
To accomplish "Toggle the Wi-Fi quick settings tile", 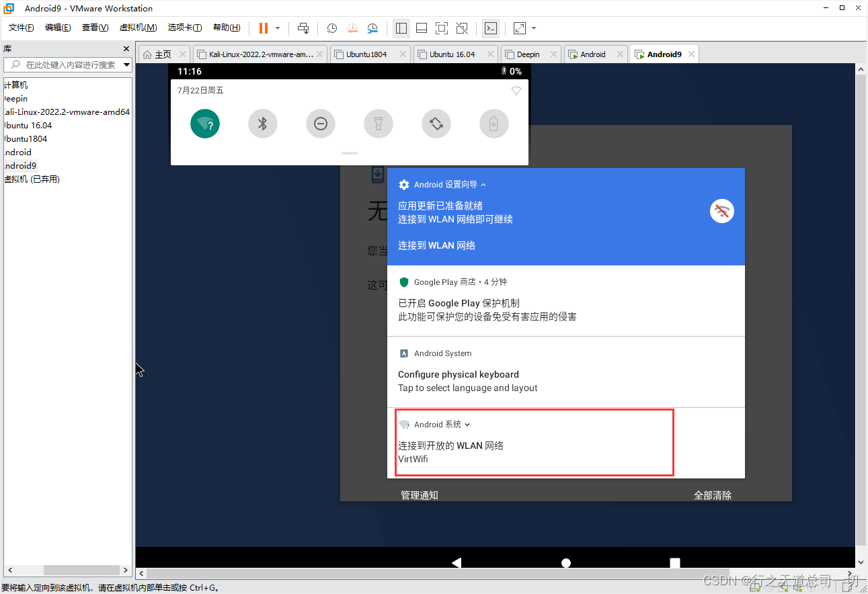I will click(205, 124).
